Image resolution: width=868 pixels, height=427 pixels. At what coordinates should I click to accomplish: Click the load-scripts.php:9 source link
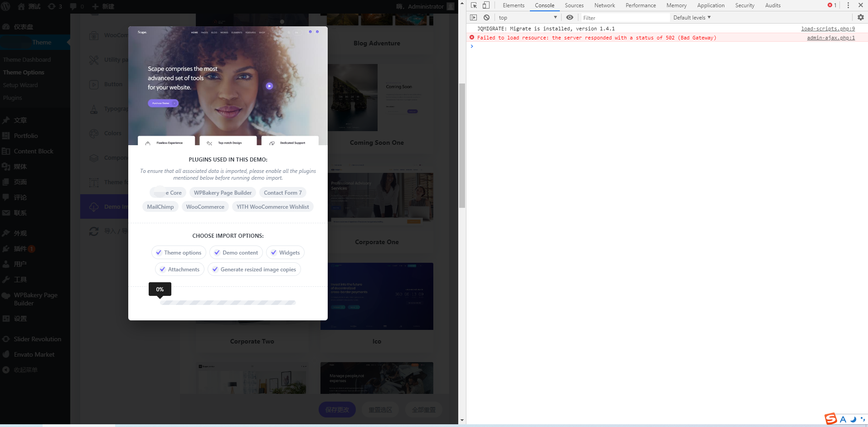(828, 29)
